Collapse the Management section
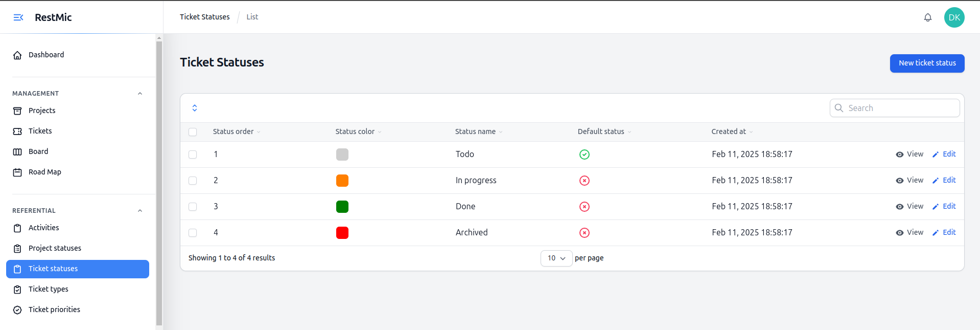 point(140,94)
